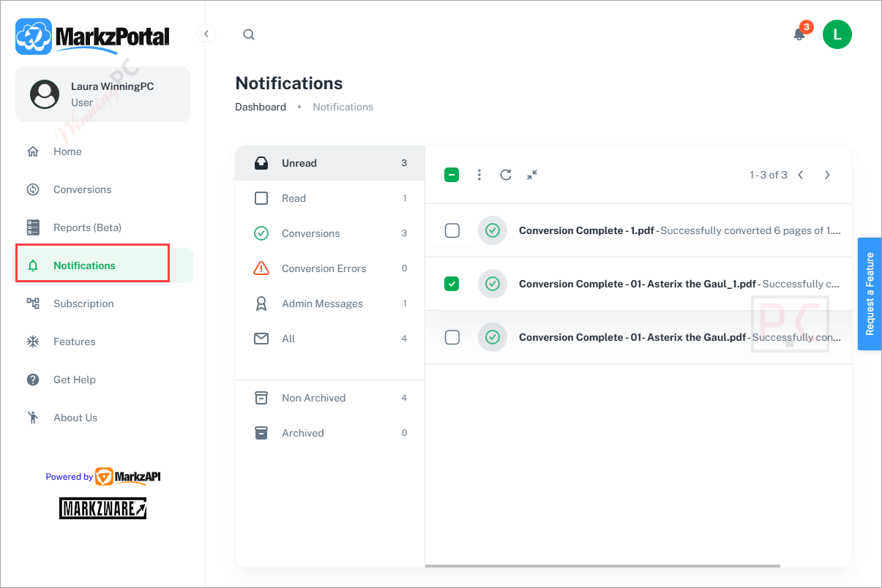Open search with the magnifier icon

(249, 34)
